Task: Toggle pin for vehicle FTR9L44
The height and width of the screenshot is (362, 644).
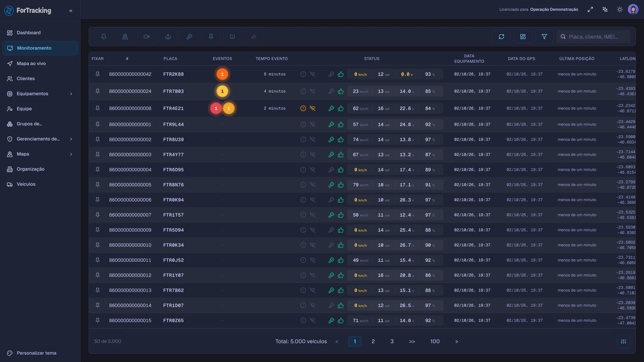Action: pyautogui.click(x=98, y=124)
